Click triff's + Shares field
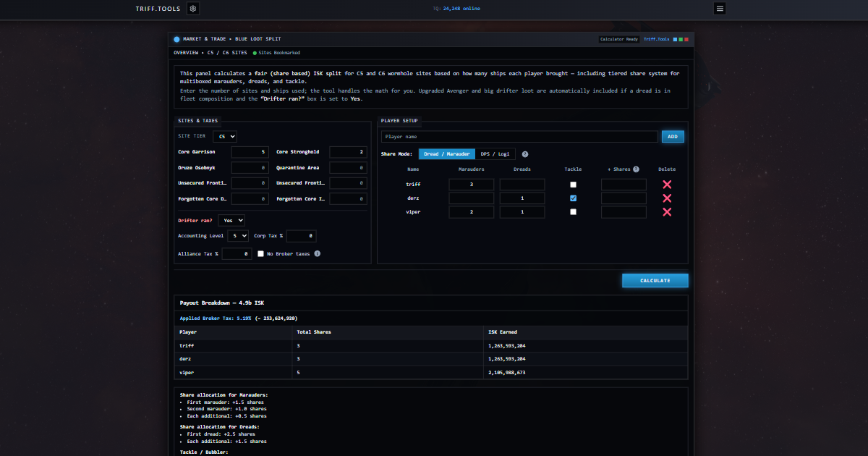 (624, 185)
